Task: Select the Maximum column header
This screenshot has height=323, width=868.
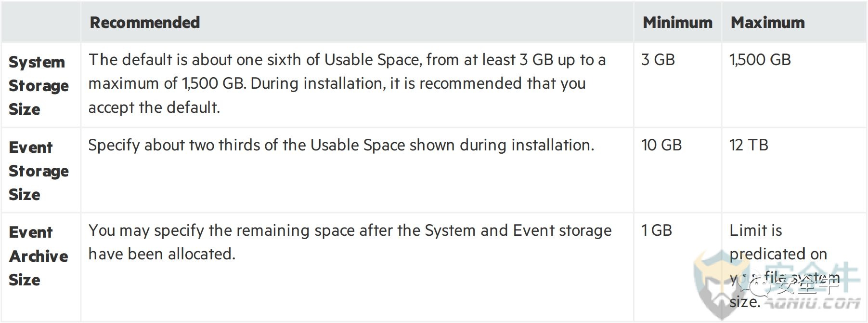Action: [767, 23]
